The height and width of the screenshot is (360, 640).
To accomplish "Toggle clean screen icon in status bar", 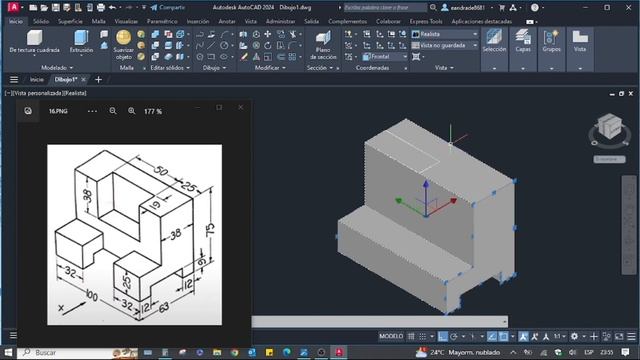I will click(x=619, y=336).
